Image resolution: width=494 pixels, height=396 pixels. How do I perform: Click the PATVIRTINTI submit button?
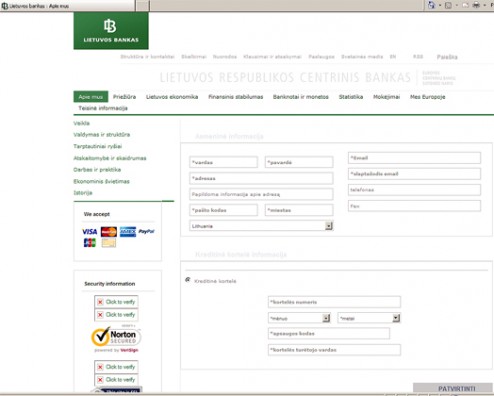pyautogui.click(x=456, y=388)
